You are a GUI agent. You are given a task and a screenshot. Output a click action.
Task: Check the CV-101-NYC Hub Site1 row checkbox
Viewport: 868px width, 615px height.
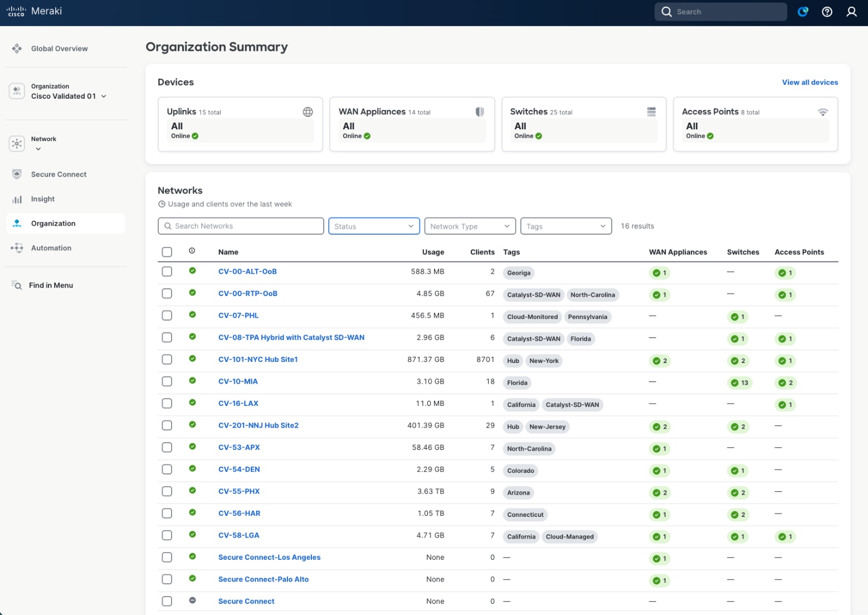(x=167, y=360)
